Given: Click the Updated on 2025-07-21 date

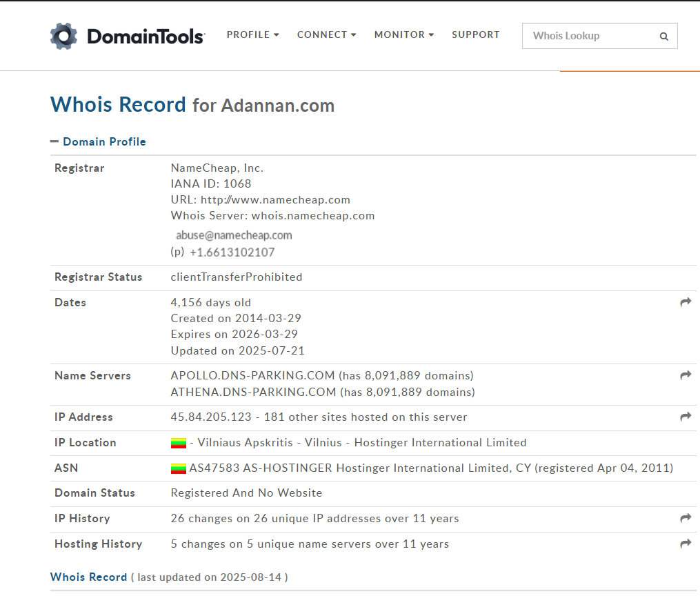Looking at the screenshot, I should (237, 351).
